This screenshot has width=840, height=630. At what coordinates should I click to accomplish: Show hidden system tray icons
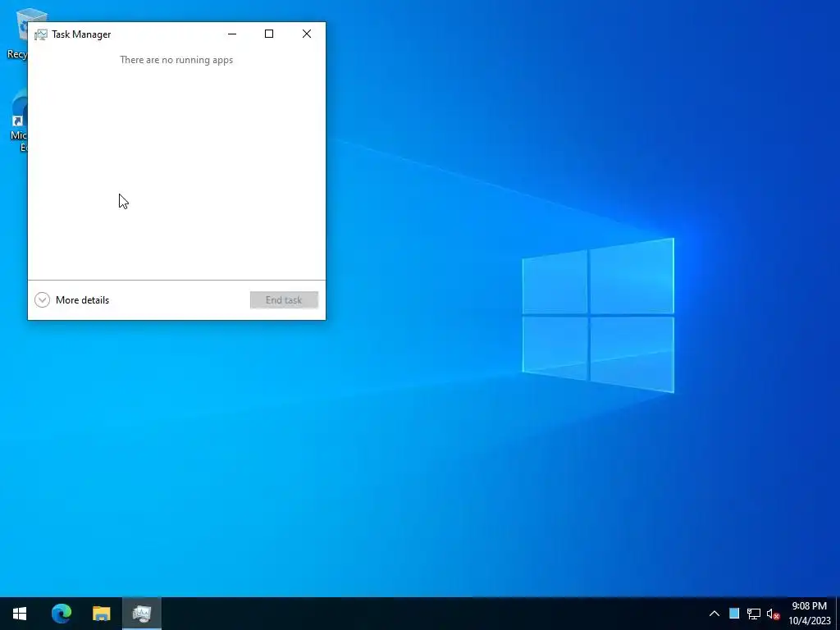[714, 614]
